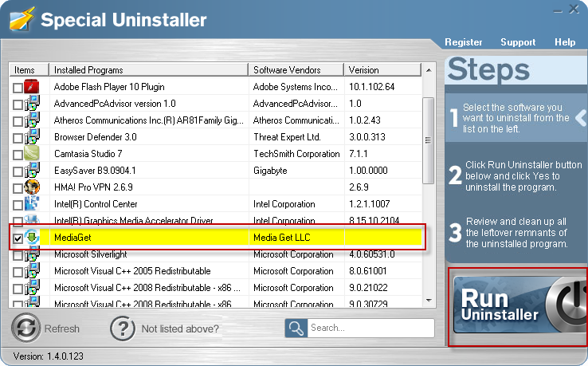Click the 'Version: 1.4.0.123' status text
The width and height of the screenshot is (588, 366).
48,356
